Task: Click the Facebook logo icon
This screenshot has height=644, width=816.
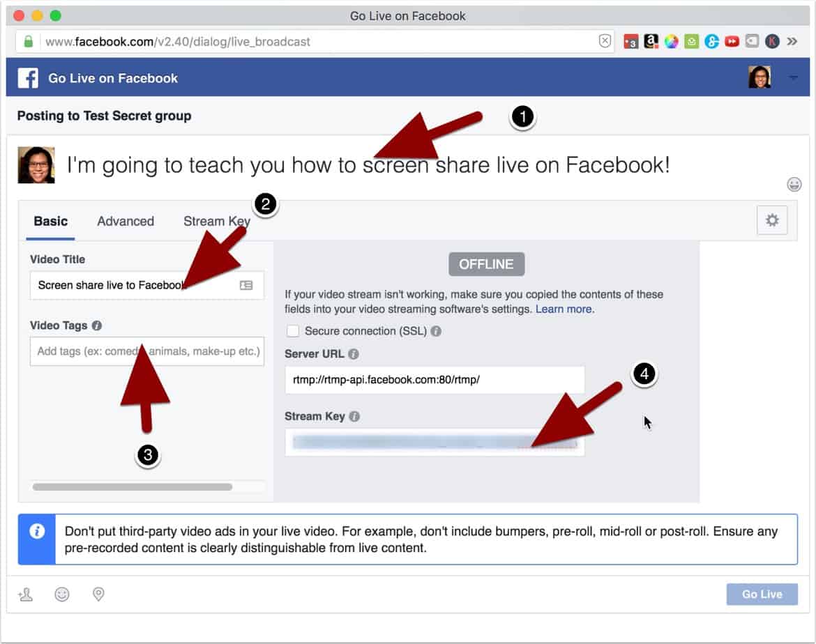Action: (28, 78)
